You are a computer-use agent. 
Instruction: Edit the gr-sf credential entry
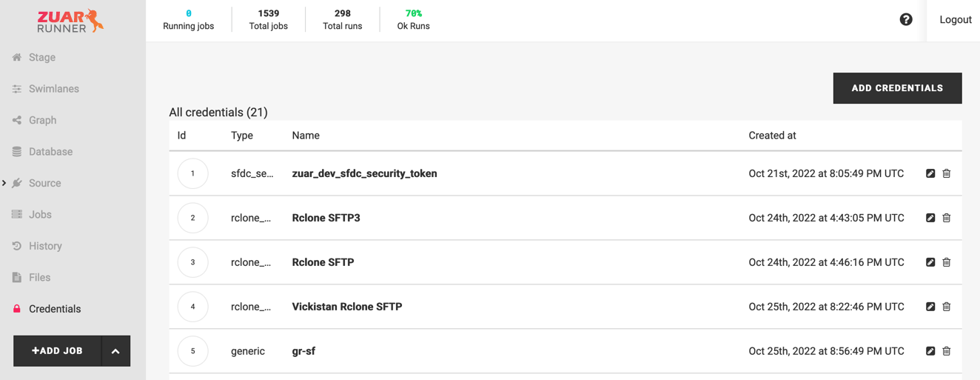click(930, 351)
